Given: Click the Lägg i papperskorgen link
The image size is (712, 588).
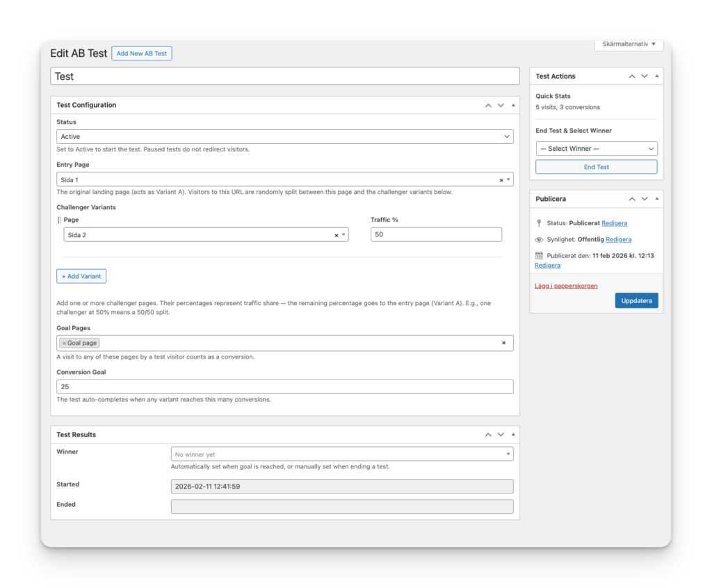Looking at the screenshot, I should pyautogui.click(x=566, y=286).
